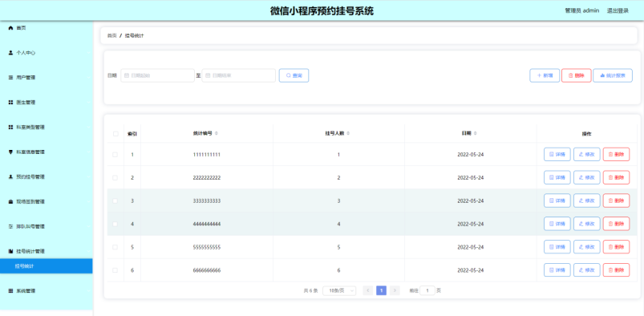The height and width of the screenshot is (316, 644).
Task: Click the 新增 add button
Action: [x=545, y=75]
